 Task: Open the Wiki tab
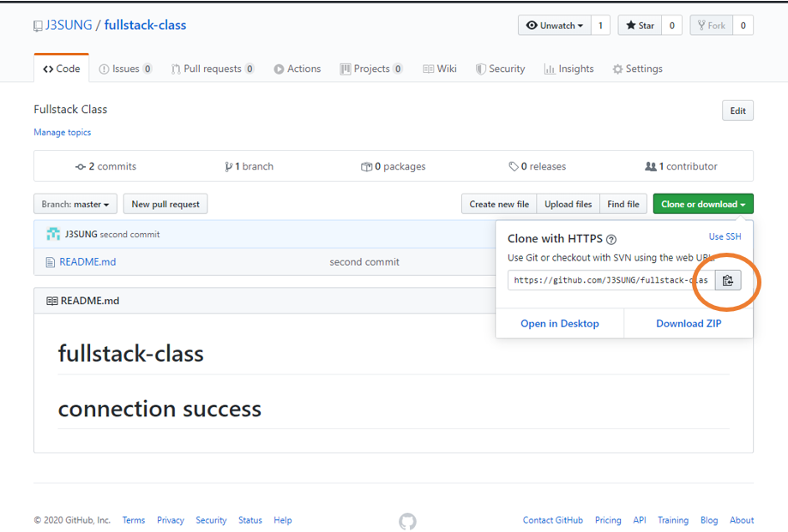[x=440, y=69]
